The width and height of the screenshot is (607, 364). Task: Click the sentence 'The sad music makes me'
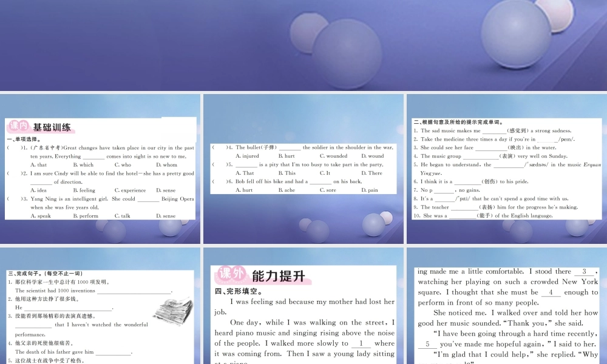click(492, 131)
